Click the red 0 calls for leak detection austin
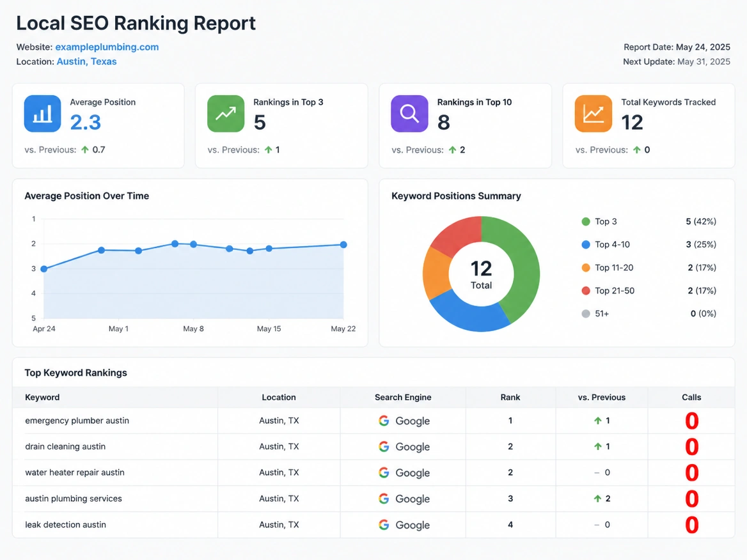This screenshot has height=560, width=747. pyautogui.click(x=692, y=525)
